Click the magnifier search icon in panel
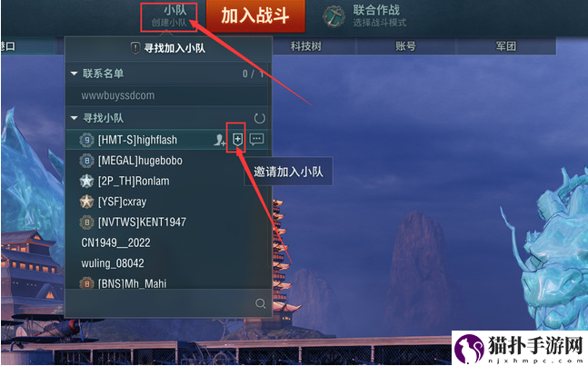This screenshot has width=588, height=366. tap(260, 303)
